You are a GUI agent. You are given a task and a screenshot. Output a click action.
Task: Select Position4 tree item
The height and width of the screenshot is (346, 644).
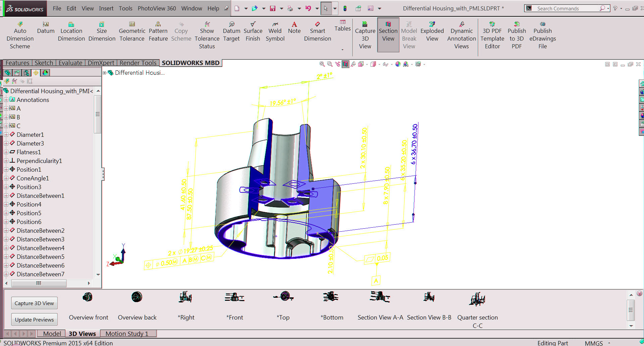click(29, 204)
